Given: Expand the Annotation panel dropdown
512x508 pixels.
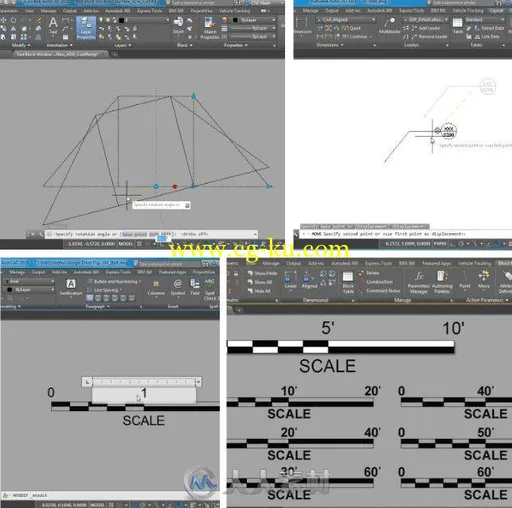Looking at the screenshot, I should [59, 45].
